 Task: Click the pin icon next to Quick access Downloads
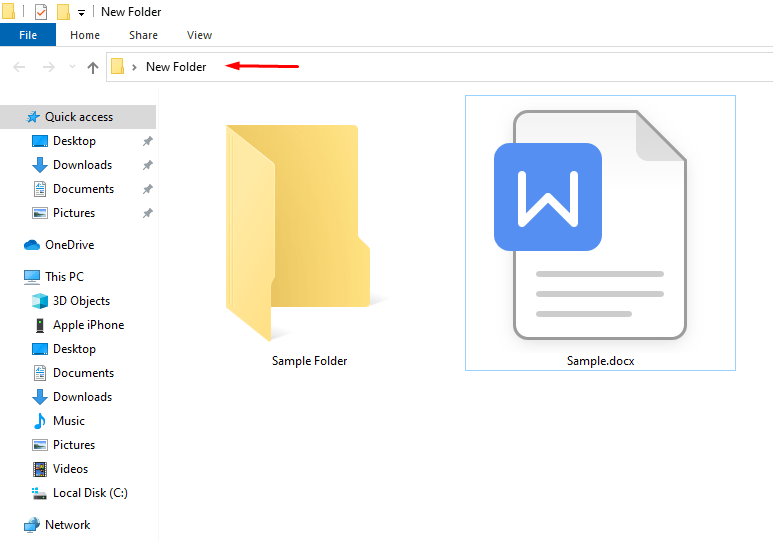147,165
